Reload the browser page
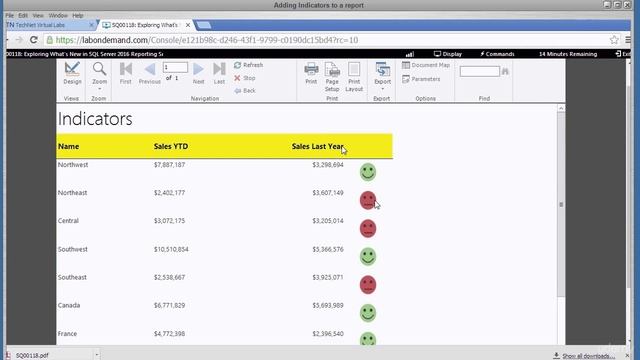 tap(34, 40)
